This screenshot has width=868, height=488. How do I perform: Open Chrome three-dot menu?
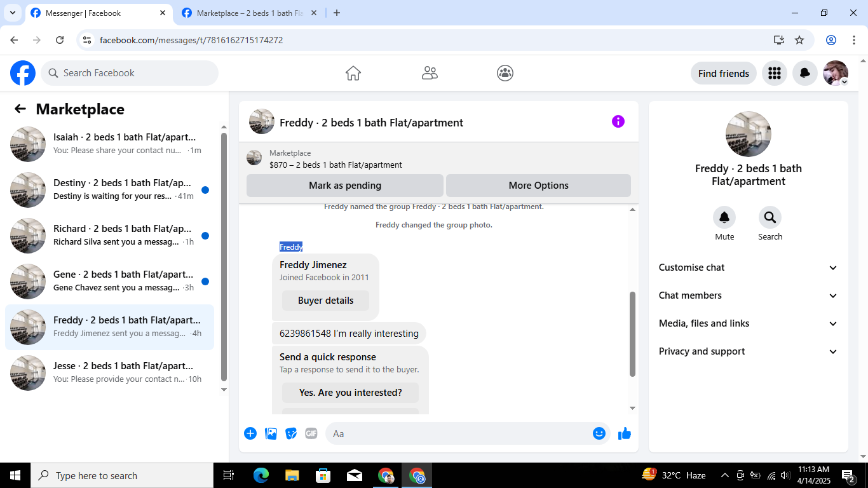pyautogui.click(x=854, y=40)
